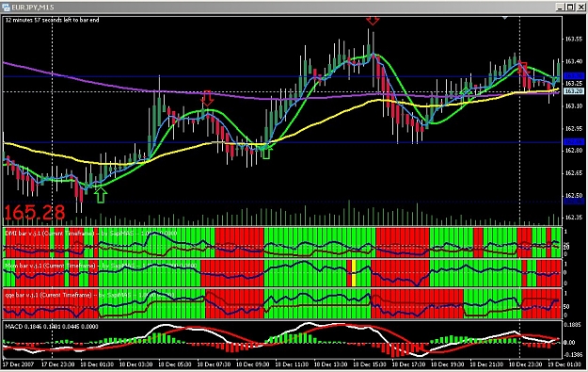588x372 pixels.
Task: Click the 18 Dec 13:30 time label
Action: click(x=330, y=364)
